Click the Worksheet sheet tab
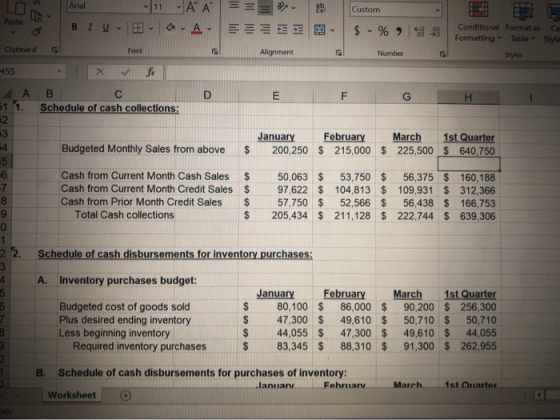This screenshot has width=560, height=420. click(x=72, y=395)
